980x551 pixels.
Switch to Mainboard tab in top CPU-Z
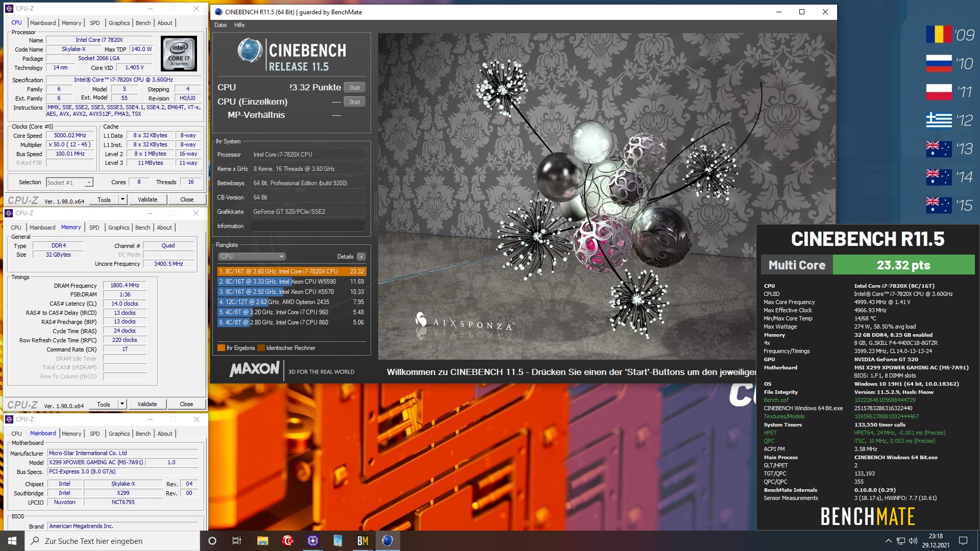43,23
